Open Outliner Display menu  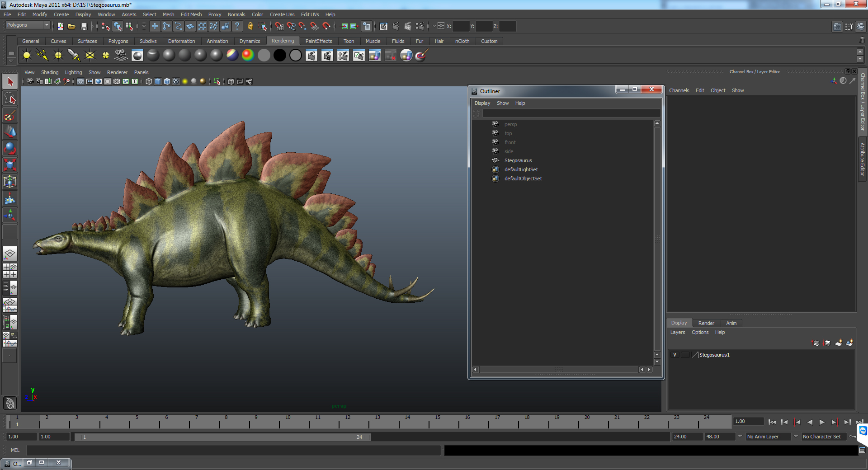point(482,103)
